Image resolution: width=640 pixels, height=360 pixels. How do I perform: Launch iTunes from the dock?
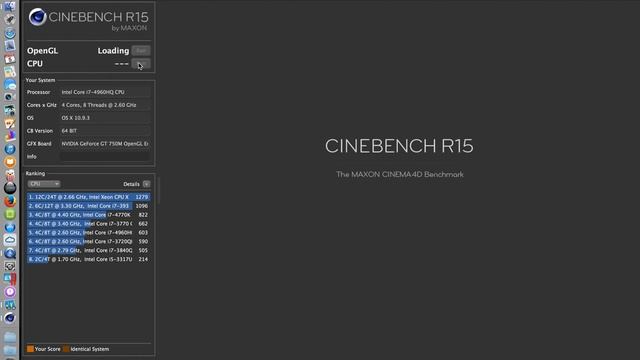[x=10, y=149]
